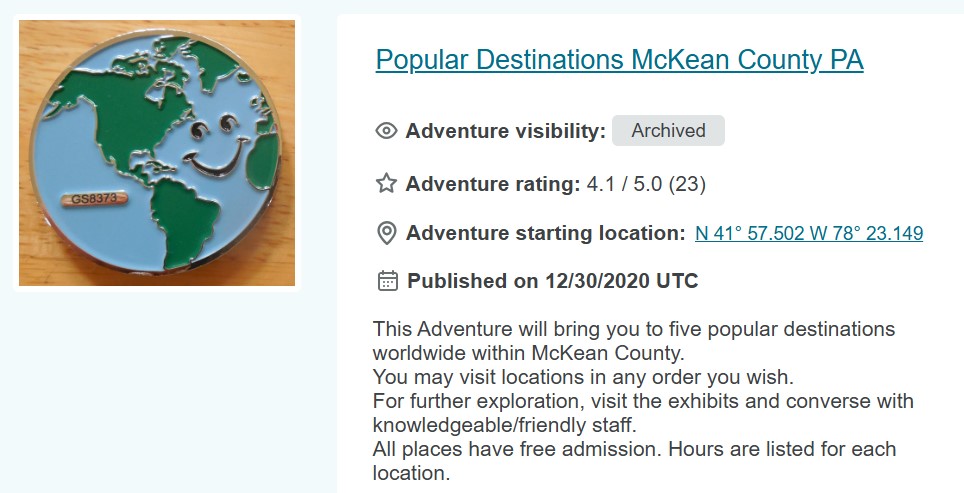
Task: Click the Adventure visibility label
Action: tap(505, 131)
